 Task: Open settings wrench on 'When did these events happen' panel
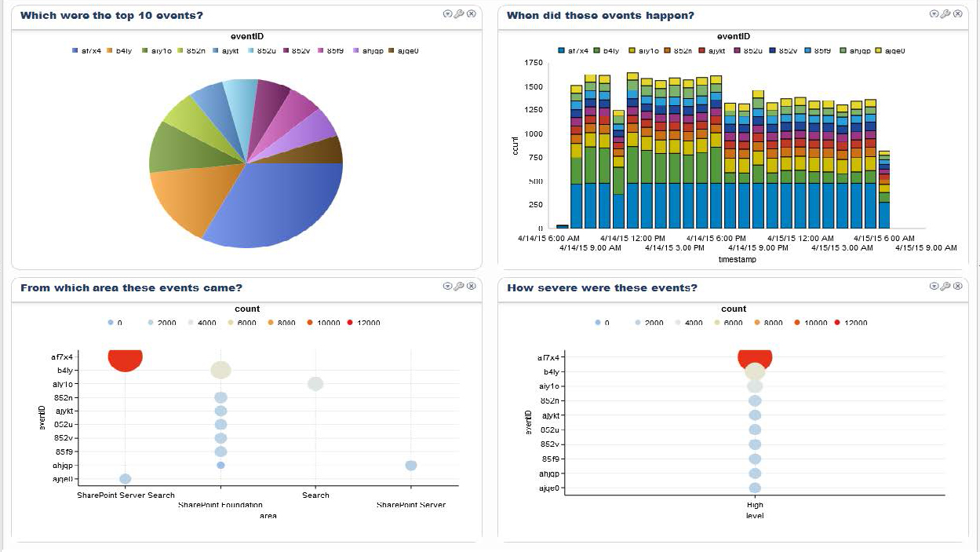945,14
